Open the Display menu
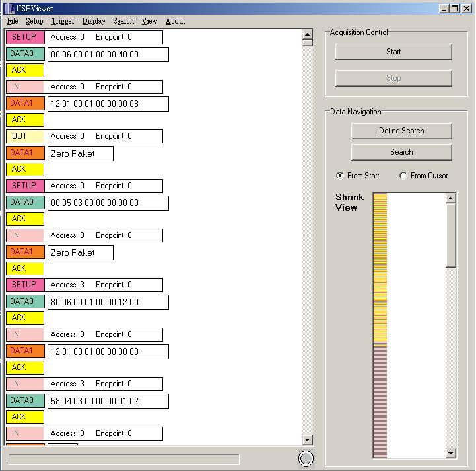Screen dimensions: 476x471 [x=94, y=21]
